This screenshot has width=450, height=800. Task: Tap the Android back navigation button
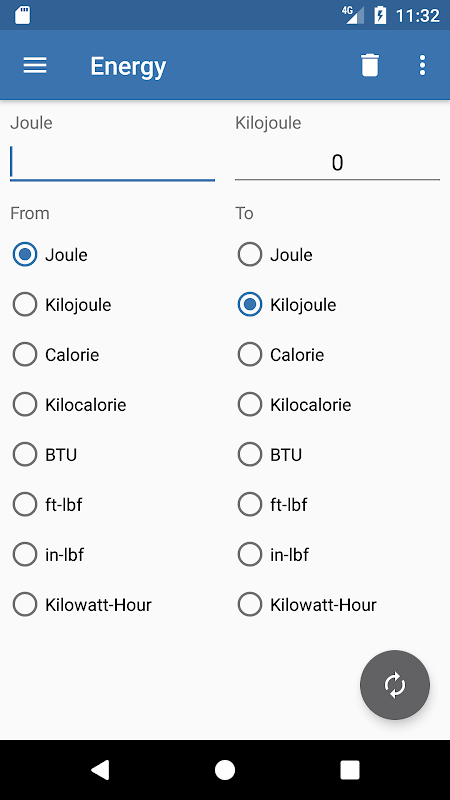[100, 770]
